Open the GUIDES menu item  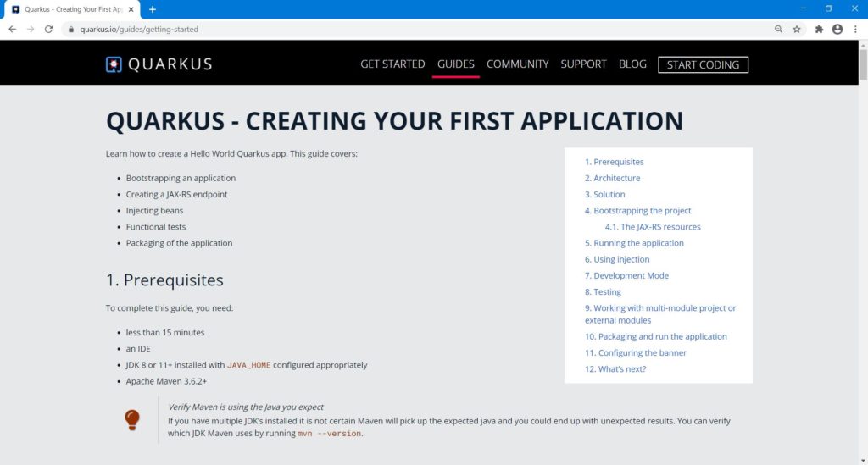tap(455, 64)
